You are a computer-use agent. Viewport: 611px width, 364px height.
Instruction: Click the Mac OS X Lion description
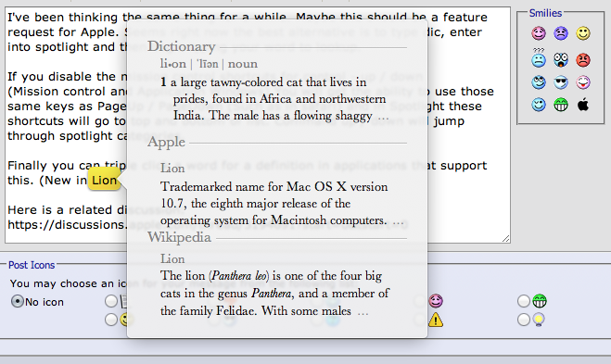point(282,203)
